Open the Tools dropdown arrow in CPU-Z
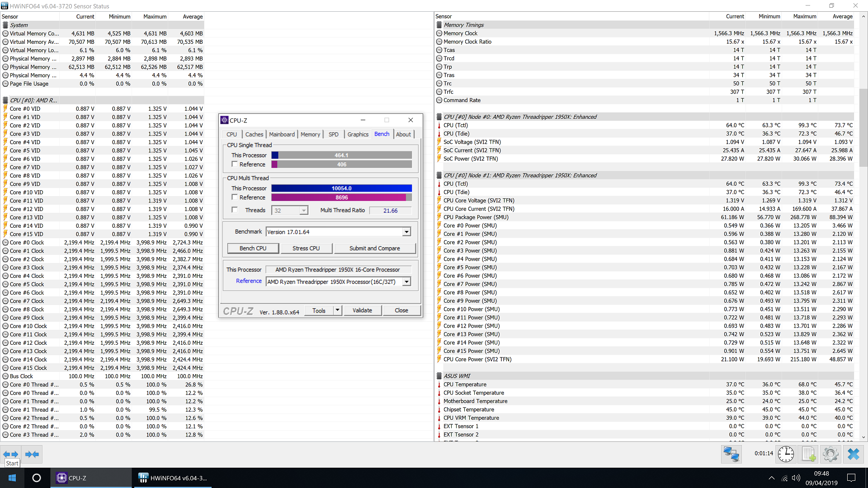The width and height of the screenshot is (868, 488). (337, 310)
